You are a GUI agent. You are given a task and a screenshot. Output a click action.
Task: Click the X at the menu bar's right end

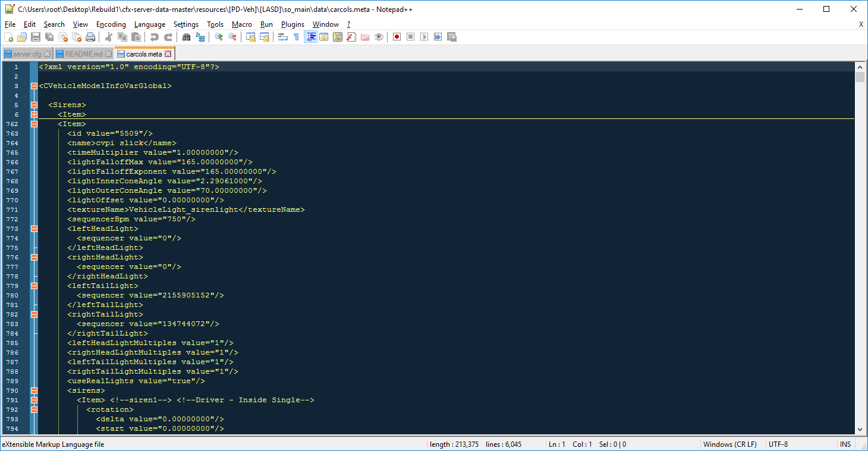[x=861, y=24]
